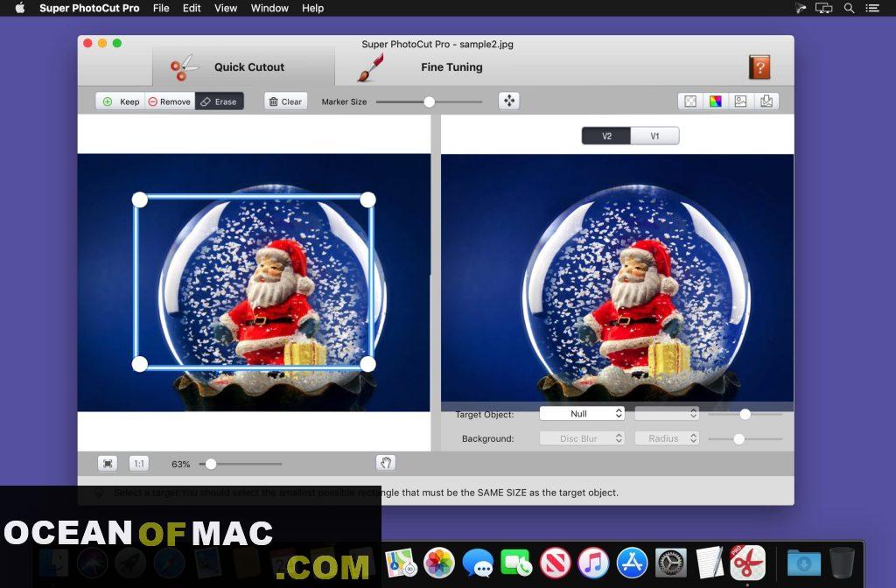The width and height of the screenshot is (896, 588).
Task: Click the 63% zoom value
Action: 180,464
